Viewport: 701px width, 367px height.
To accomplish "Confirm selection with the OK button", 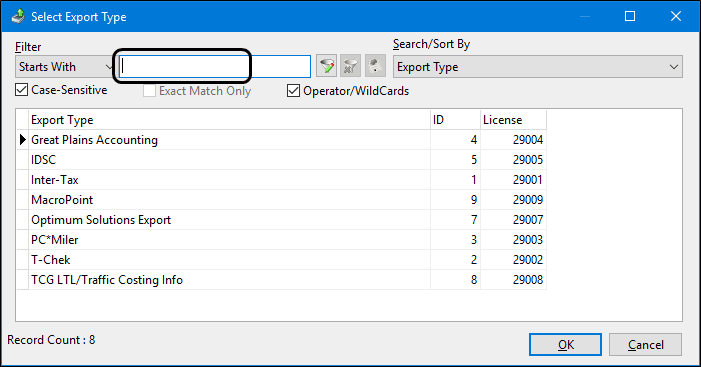I will (x=566, y=345).
